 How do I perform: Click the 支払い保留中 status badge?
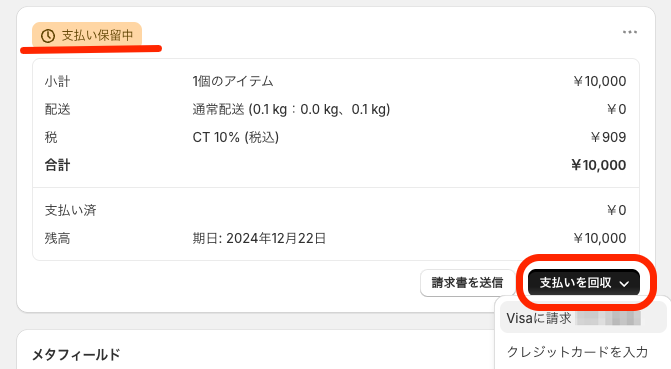coord(87,35)
